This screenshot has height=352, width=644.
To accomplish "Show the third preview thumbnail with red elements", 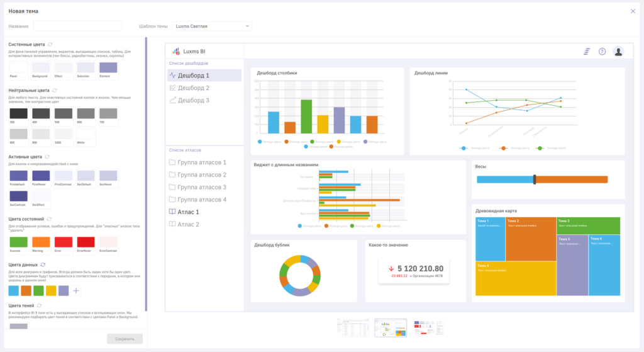I will click(428, 327).
